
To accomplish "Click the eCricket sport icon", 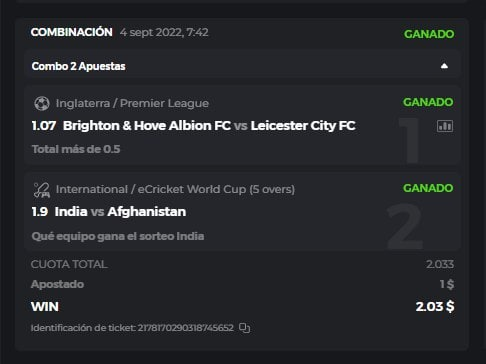I will pos(42,190).
